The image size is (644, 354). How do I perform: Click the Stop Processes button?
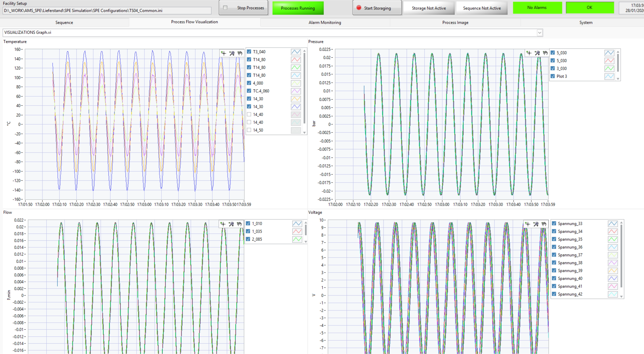(x=243, y=8)
